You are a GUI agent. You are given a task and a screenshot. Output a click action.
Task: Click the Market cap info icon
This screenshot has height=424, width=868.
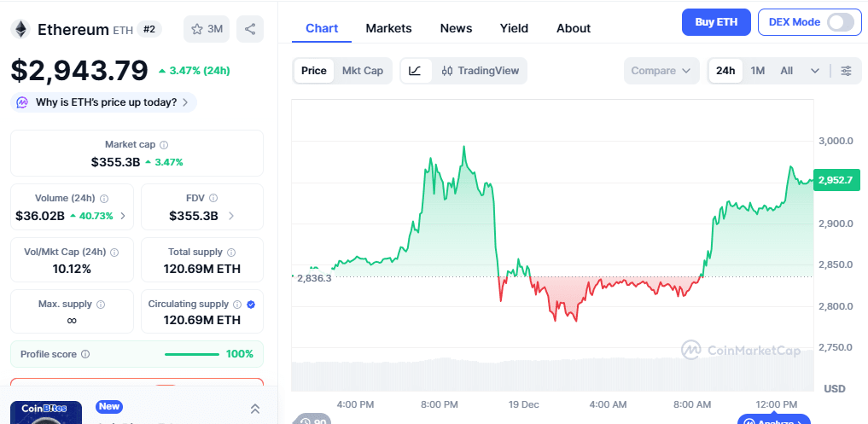tap(164, 145)
